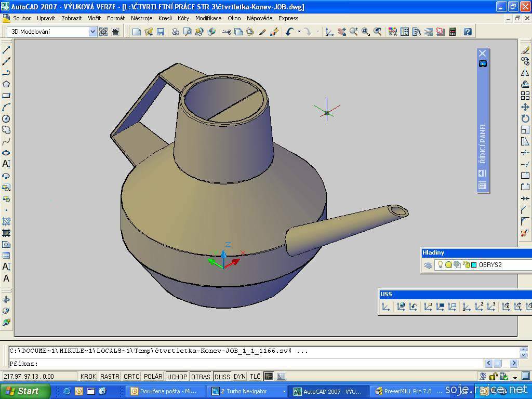Open the Modifikace menu
This screenshot has height=399, width=532.
click(208, 18)
